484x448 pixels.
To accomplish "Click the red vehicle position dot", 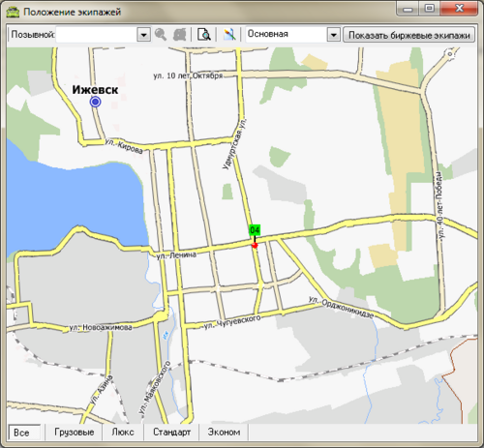I will click(x=255, y=246).
